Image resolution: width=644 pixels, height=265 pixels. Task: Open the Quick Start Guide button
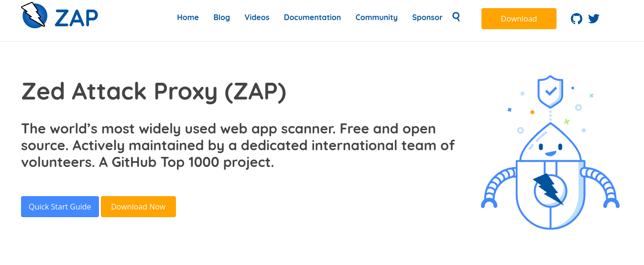pos(60,207)
